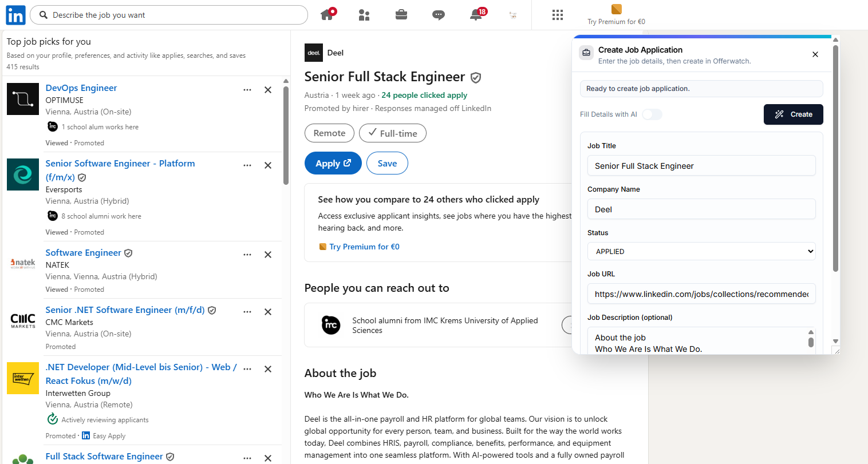Open the profile avatar menu

pos(513,15)
